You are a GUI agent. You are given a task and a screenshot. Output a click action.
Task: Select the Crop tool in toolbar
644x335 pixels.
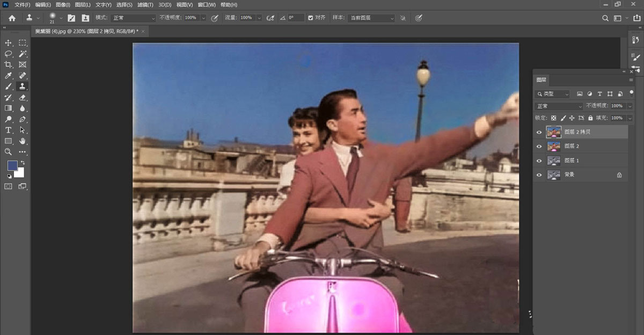[x=9, y=64]
